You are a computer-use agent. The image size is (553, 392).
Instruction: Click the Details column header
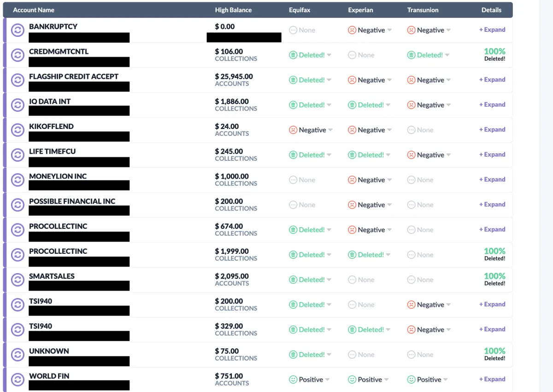pyautogui.click(x=491, y=10)
